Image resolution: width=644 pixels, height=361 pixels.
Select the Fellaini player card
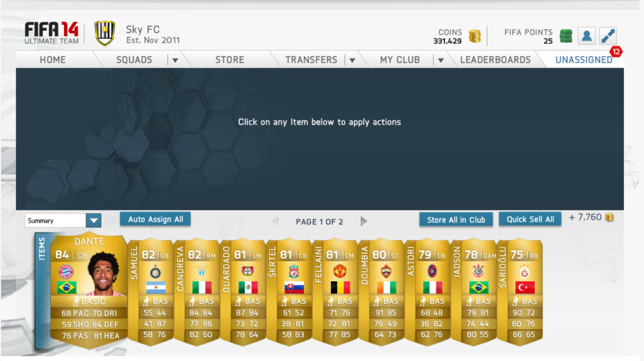click(335, 291)
